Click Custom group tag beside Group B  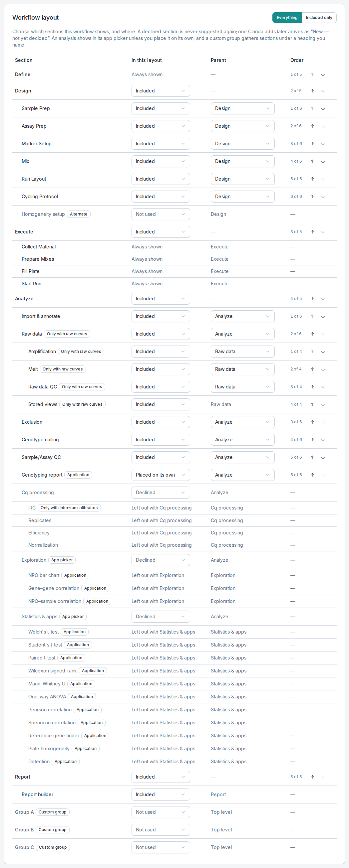(x=52, y=829)
